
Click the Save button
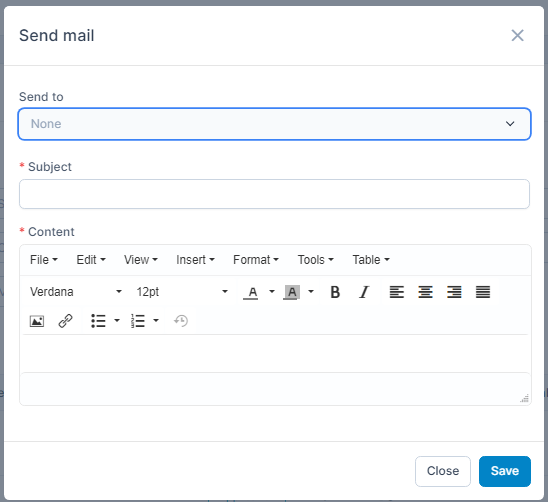505,471
